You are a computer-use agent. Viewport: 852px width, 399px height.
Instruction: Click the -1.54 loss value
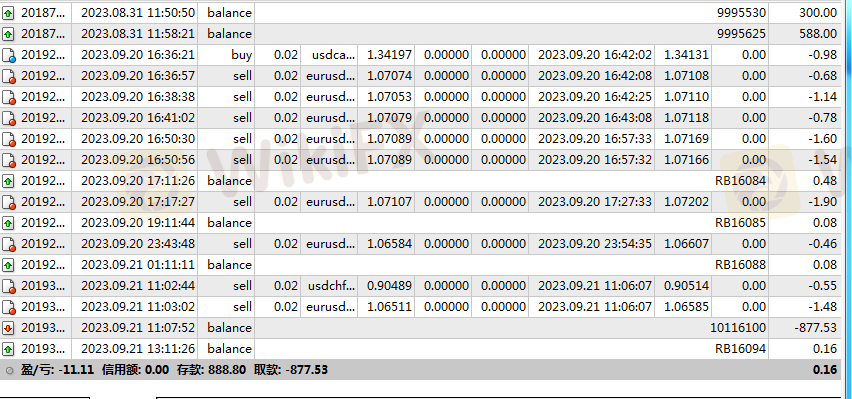point(822,160)
